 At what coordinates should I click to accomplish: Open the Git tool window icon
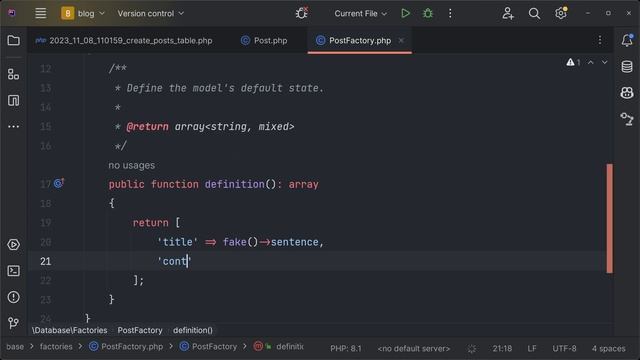13,323
